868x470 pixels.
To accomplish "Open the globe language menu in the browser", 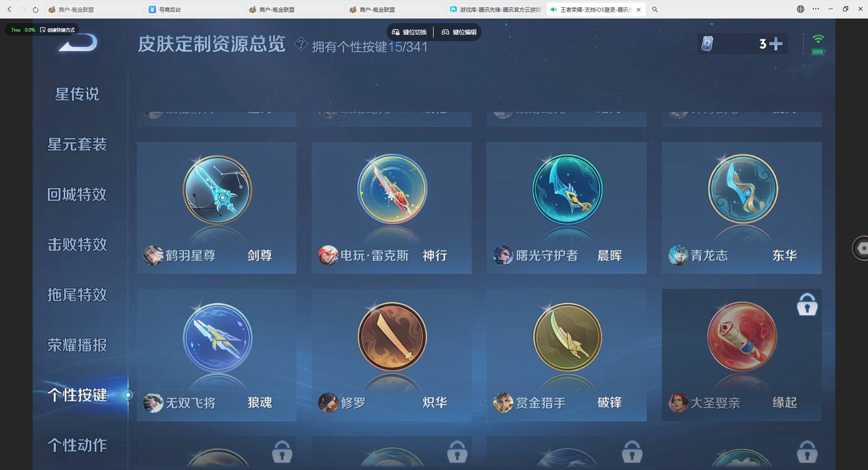I will (800, 9).
